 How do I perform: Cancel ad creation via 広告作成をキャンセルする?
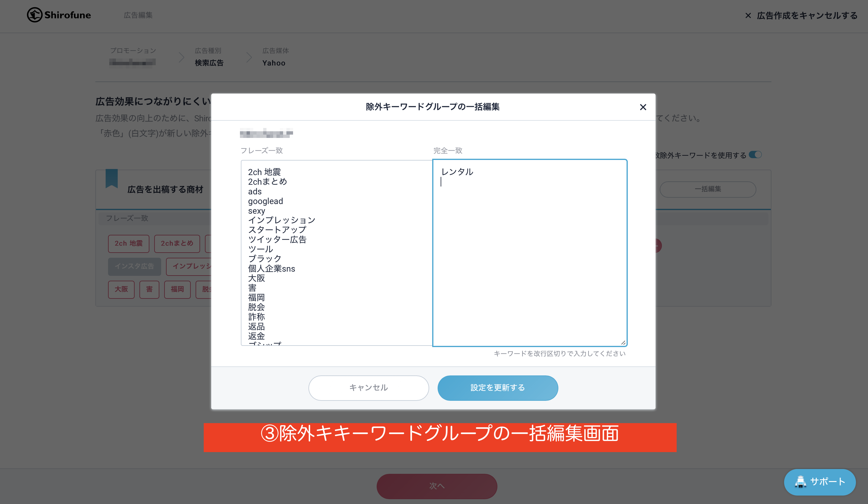[801, 15]
